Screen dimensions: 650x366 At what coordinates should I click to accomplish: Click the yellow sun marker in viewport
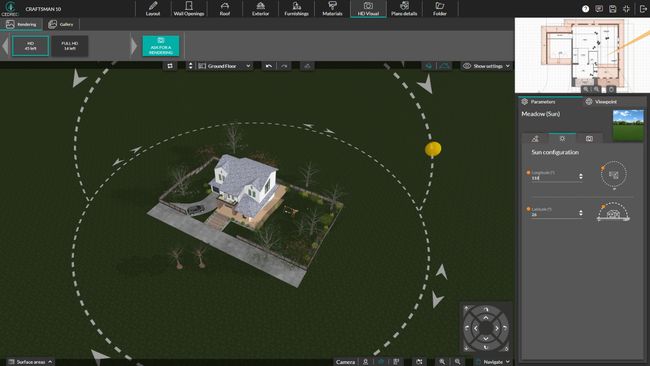pos(433,149)
